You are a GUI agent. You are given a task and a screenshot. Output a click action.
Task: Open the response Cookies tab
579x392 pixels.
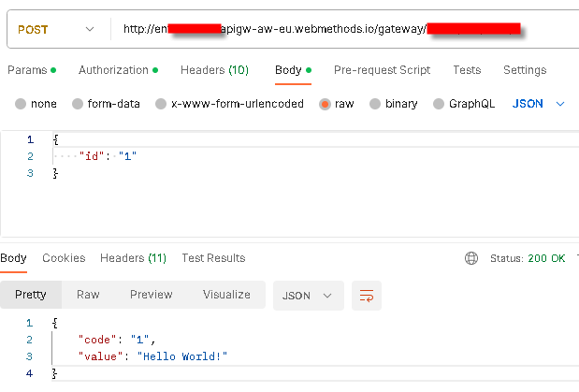(x=64, y=258)
